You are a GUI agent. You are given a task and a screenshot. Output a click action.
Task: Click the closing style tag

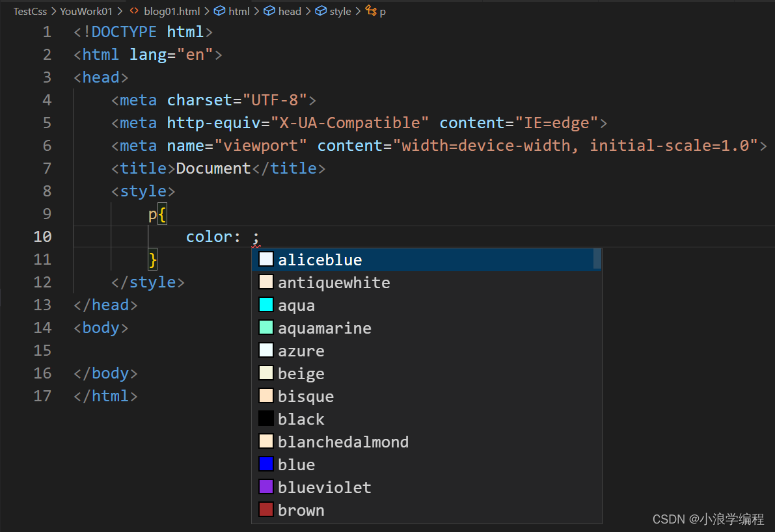[148, 282]
